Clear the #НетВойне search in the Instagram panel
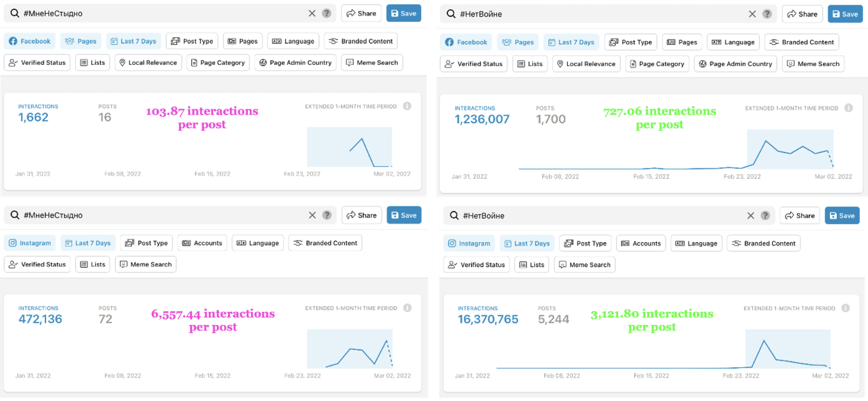Image resolution: width=868 pixels, height=401 pixels. coord(751,216)
